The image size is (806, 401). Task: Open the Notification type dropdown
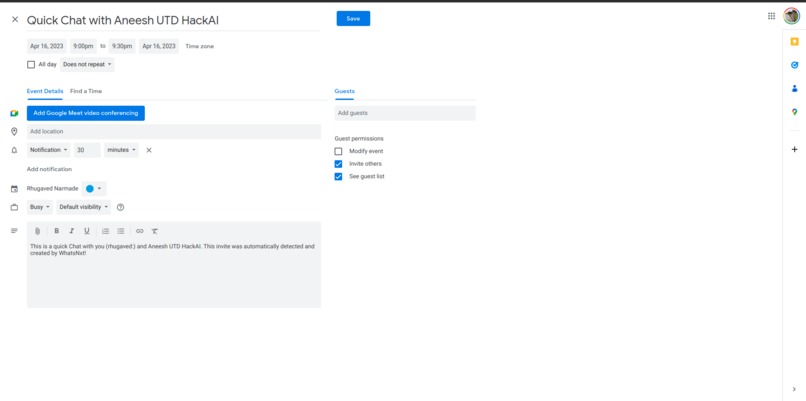pos(48,150)
